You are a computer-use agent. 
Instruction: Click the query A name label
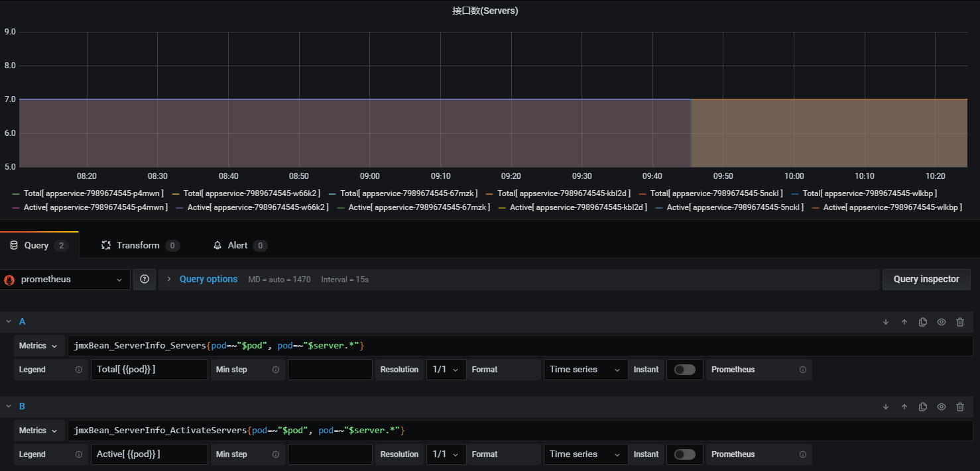coord(22,321)
